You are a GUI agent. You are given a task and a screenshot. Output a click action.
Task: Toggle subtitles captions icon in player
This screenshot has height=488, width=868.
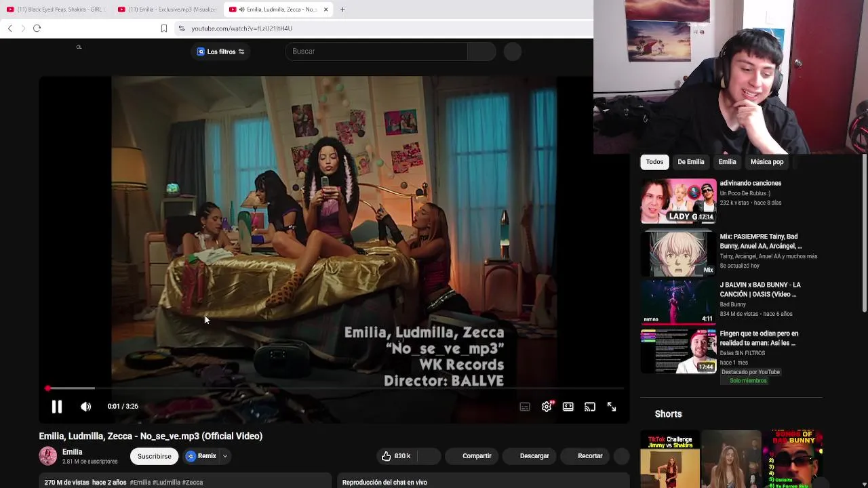tap(525, 407)
